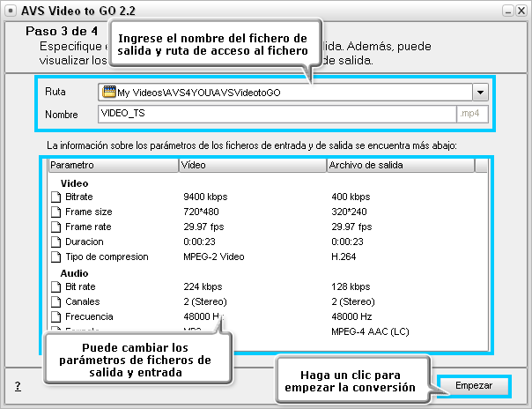
Task: Click the Frecuencia row page icon
Action: (56, 316)
